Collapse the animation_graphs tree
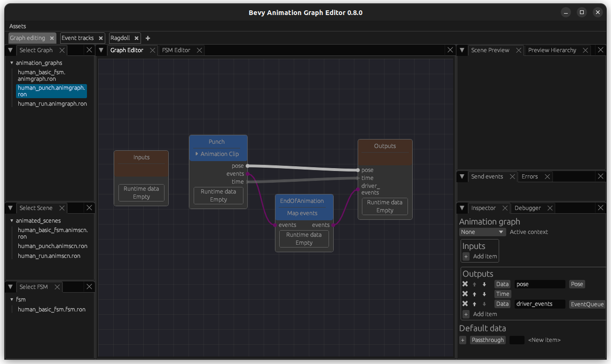 10,62
